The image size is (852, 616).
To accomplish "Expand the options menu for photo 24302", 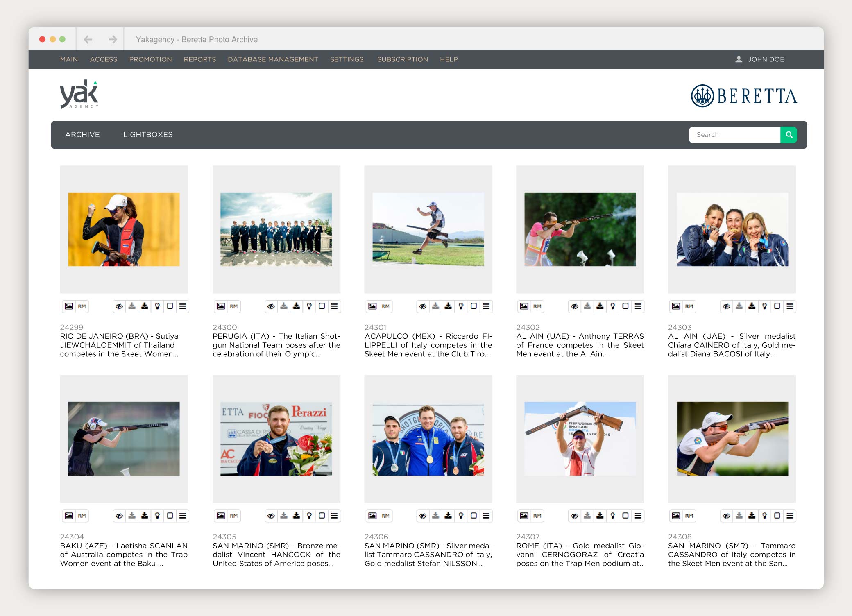I will click(x=638, y=306).
